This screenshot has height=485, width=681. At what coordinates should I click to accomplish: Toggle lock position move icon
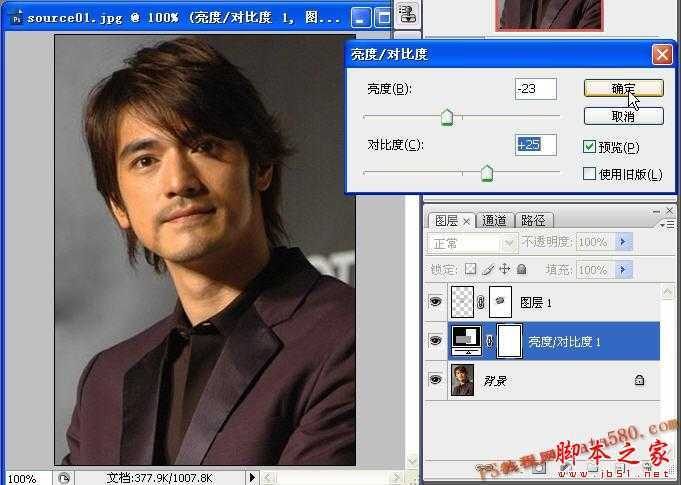pyautogui.click(x=504, y=269)
